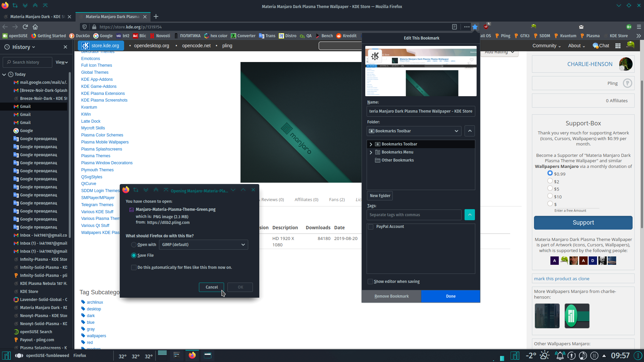Click the Pling question-mark icon
The height and width of the screenshot is (362, 644).
(x=627, y=83)
